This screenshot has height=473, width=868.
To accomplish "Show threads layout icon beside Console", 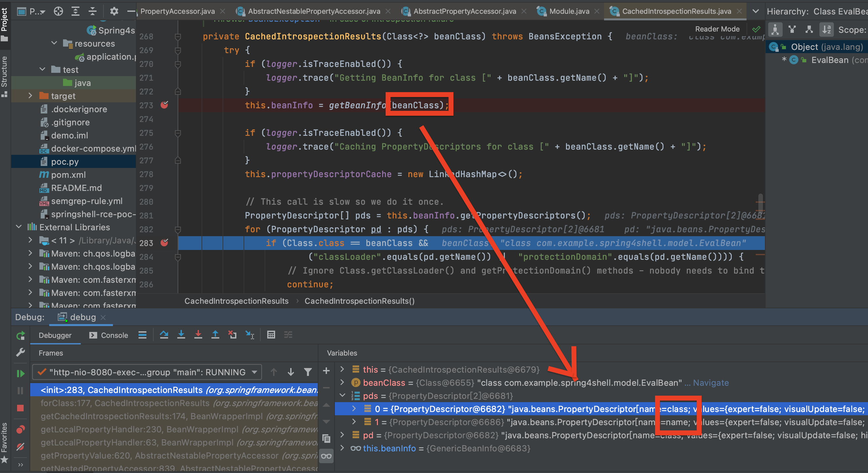I will pos(142,335).
